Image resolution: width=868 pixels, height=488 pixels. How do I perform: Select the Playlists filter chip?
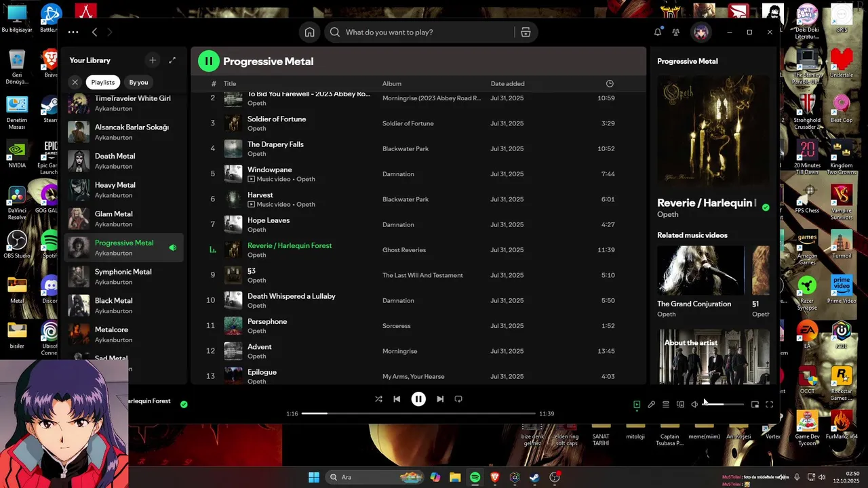tap(103, 82)
